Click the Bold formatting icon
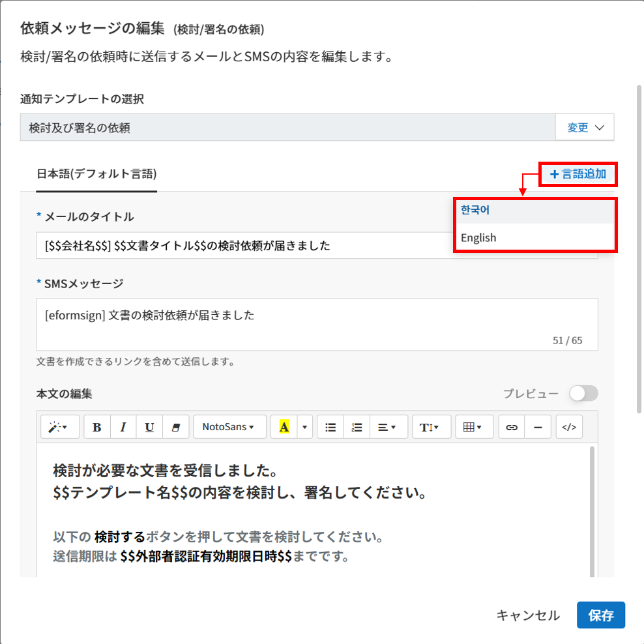This screenshot has width=644, height=644. [97, 427]
